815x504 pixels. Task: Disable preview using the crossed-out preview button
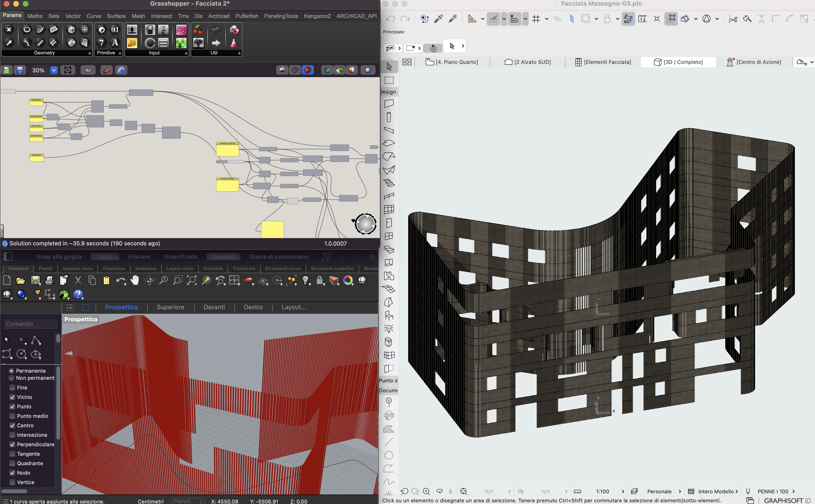coord(295,70)
